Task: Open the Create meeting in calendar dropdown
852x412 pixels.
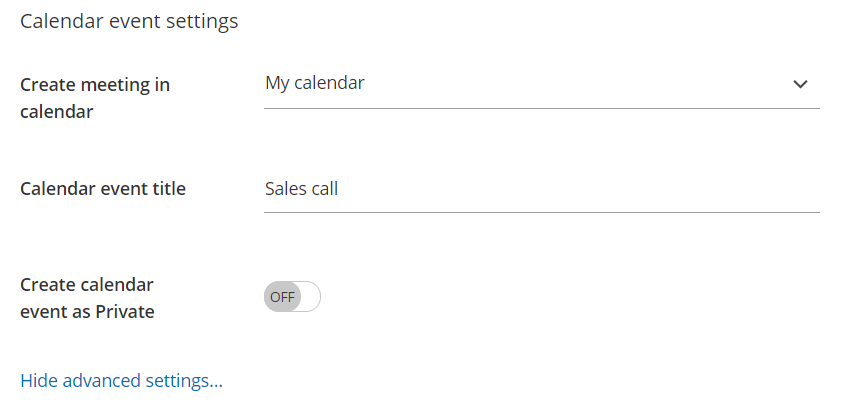Action: coord(541,84)
